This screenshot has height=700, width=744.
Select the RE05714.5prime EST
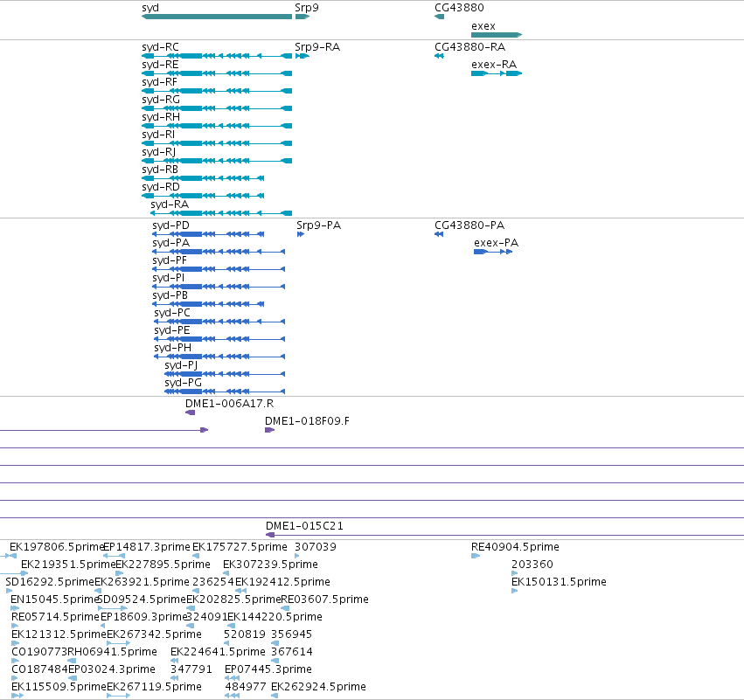point(15,626)
